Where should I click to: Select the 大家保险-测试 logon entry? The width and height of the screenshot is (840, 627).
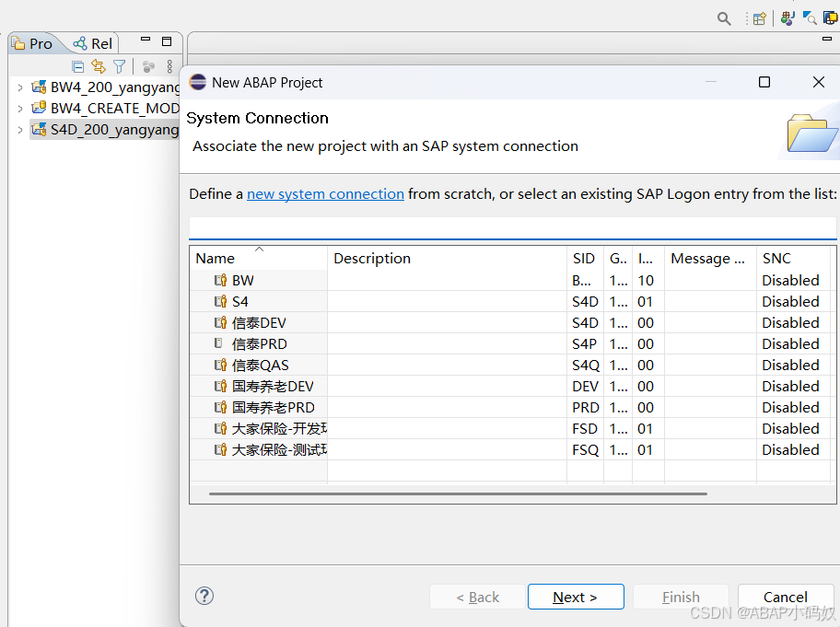(x=279, y=450)
